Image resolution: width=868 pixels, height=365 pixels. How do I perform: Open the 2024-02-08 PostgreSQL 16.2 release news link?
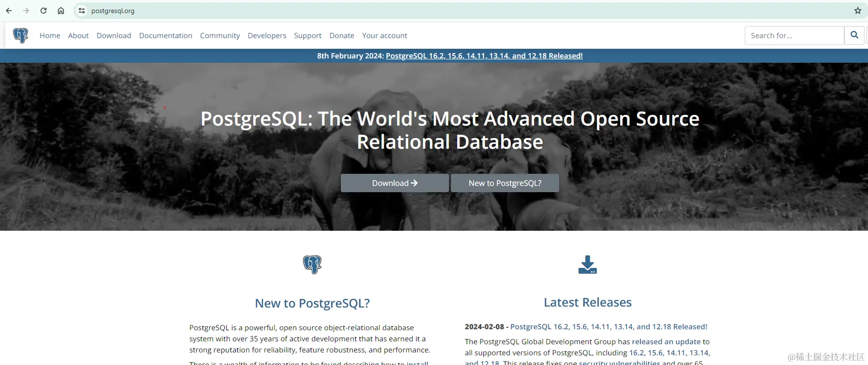point(609,327)
